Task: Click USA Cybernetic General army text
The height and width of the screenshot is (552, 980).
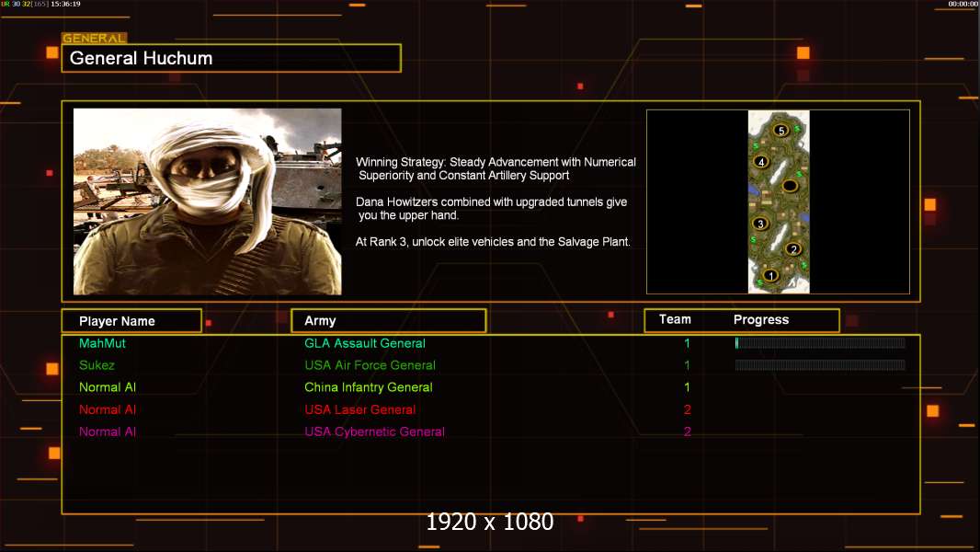Action: tap(374, 431)
